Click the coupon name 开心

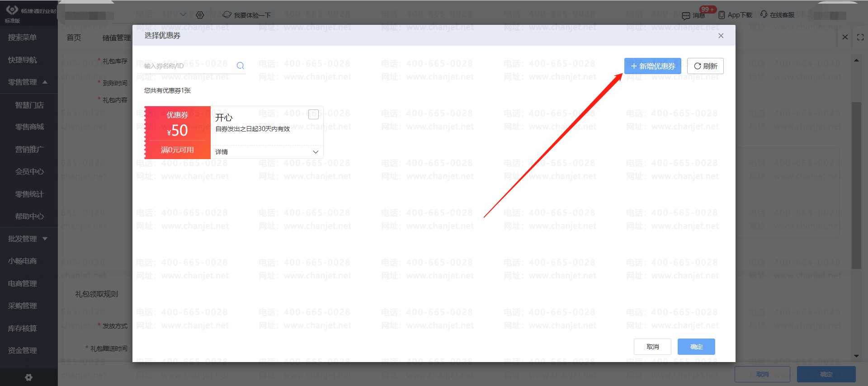[224, 118]
